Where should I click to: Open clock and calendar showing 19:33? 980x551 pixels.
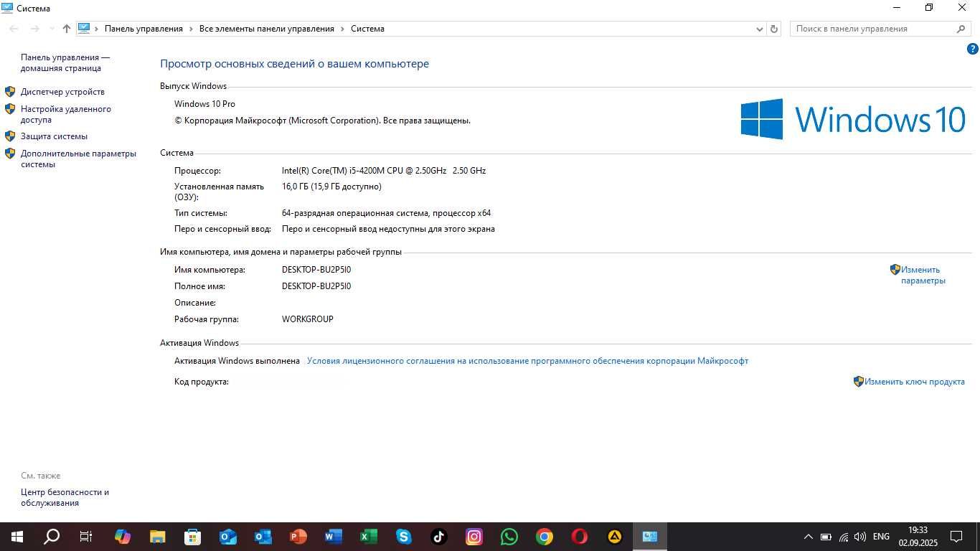pos(918,537)
